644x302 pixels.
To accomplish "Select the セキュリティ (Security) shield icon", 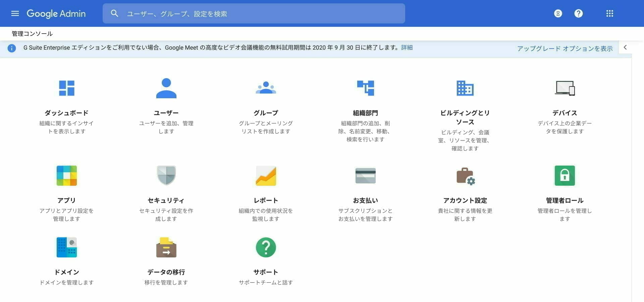I will tap(166, 175).
